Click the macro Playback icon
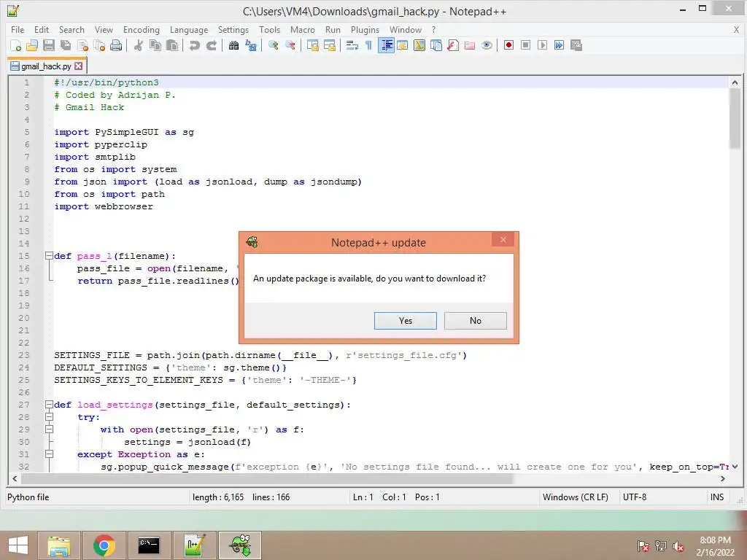Screen dimensions: 747x560 tap(542, 45)
